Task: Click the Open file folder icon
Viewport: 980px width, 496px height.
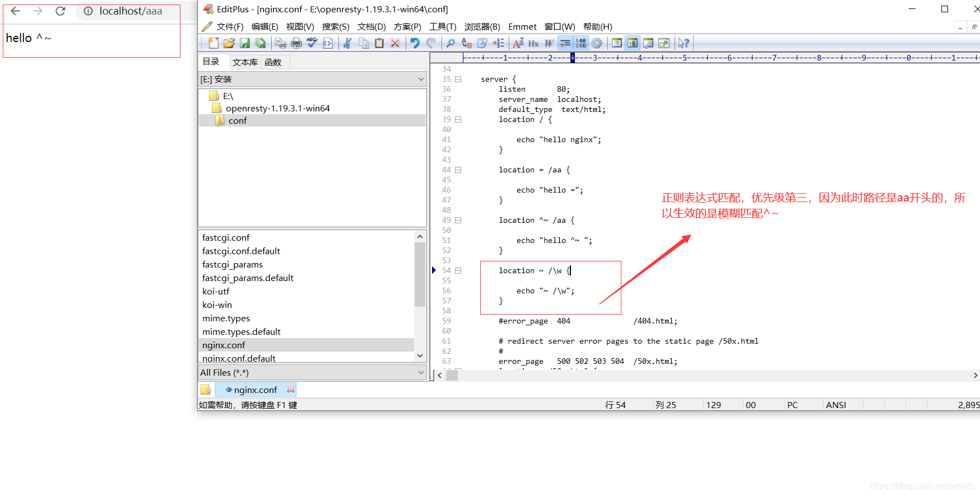Action: tap(229, 43)
